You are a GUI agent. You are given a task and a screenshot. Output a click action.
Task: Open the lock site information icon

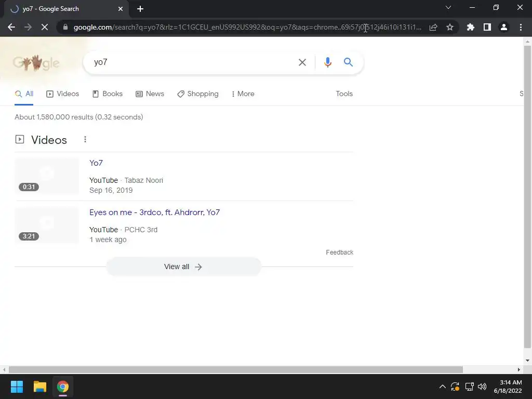point(65,27)
